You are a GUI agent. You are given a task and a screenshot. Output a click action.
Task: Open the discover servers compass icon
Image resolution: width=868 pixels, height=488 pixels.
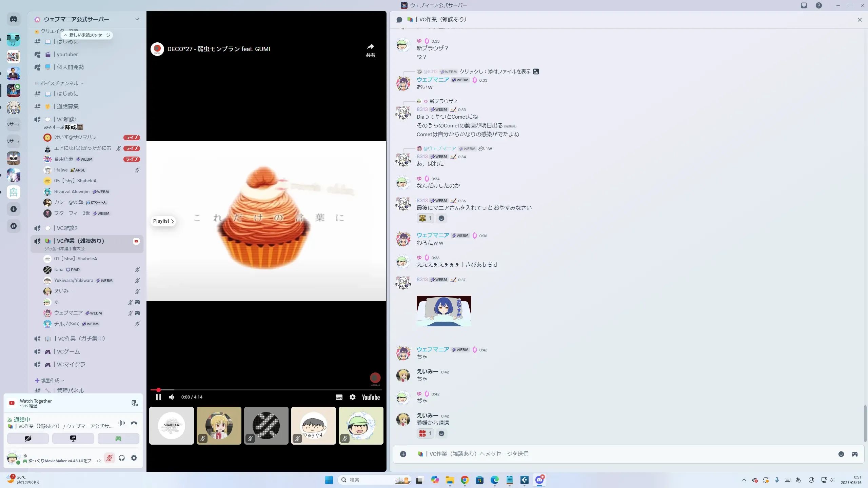(14, 226)
